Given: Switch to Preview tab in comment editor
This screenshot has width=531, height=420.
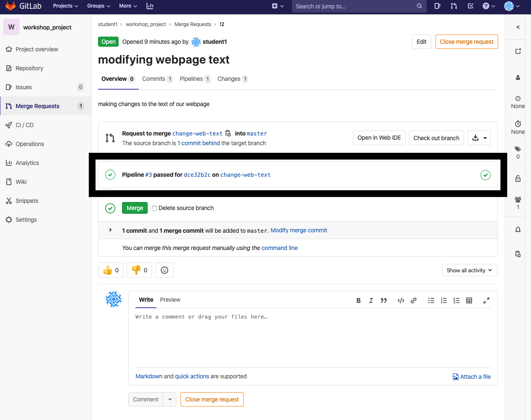Looking at the screenshot, I should (x=170, y=300).
